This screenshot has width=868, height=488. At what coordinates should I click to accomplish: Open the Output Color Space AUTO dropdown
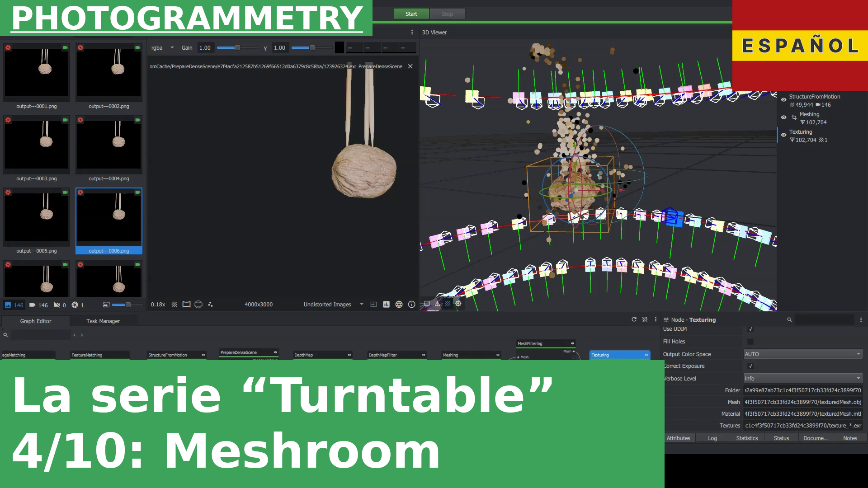pos(803,354)
